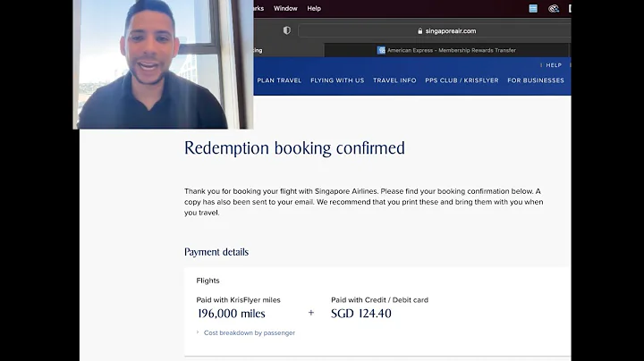Click the Help link on Singapore Airlines header
This screenshot has width=644, height=361.
click(554, 65)
